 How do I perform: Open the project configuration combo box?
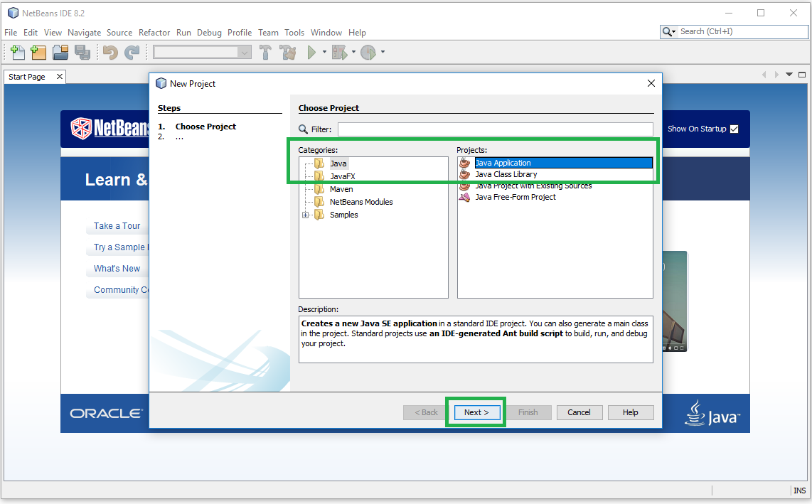point(203,52)
